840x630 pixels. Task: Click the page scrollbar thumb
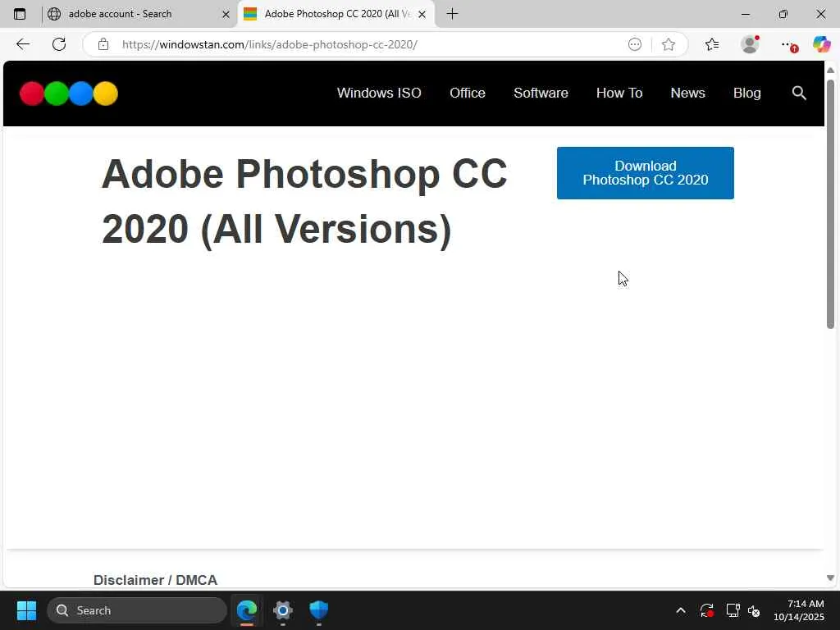[x=830, y=203]
